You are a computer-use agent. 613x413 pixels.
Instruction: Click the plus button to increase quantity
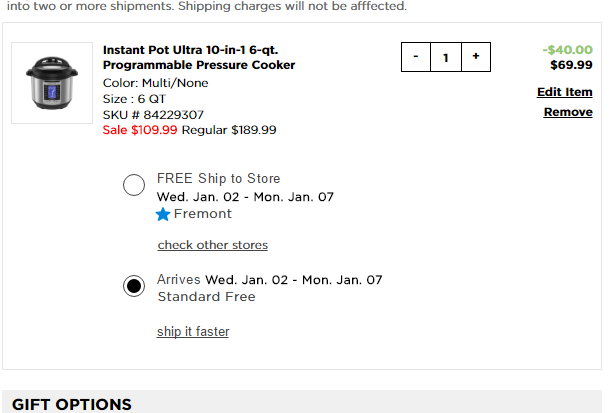476,57
